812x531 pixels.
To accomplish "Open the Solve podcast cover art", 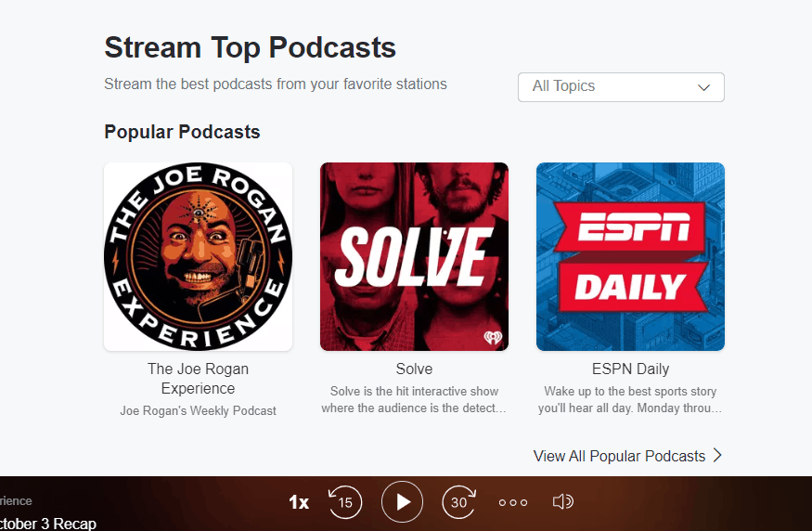I will click(414, 257).
